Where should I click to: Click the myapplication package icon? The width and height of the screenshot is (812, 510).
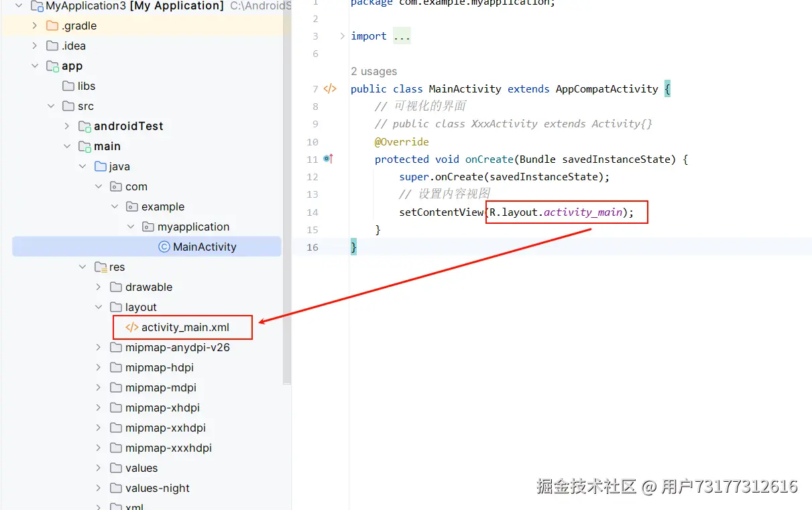pyautogui.click(x=149, y=227)
